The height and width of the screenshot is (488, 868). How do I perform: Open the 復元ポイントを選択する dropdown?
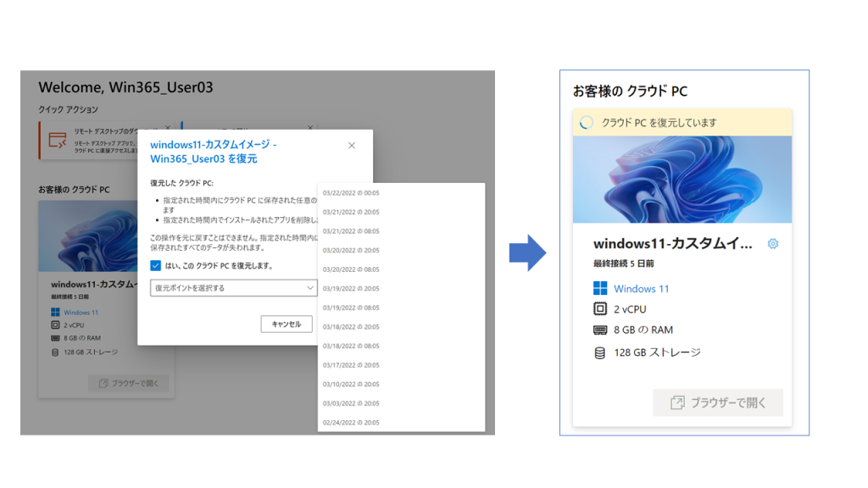tap(233, 288)
